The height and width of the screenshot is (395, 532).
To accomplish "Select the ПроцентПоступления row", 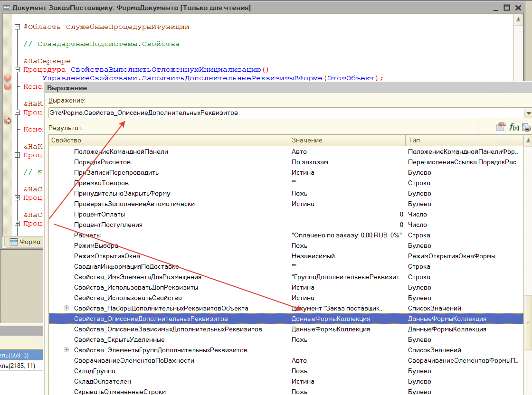I will [x=286, y=225].
